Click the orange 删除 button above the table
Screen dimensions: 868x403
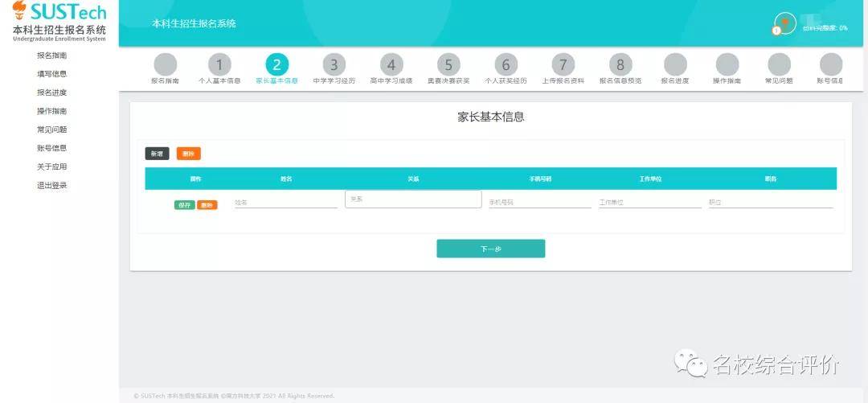tap(188, 154)
